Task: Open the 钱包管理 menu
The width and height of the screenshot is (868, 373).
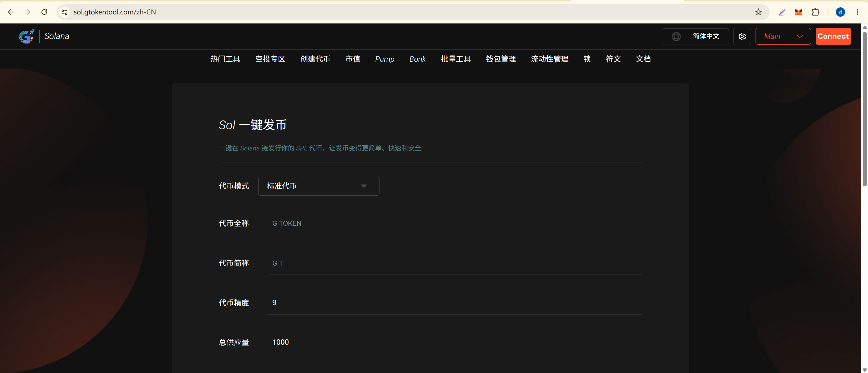Action: pyautogui.click(x=501, y=59)
